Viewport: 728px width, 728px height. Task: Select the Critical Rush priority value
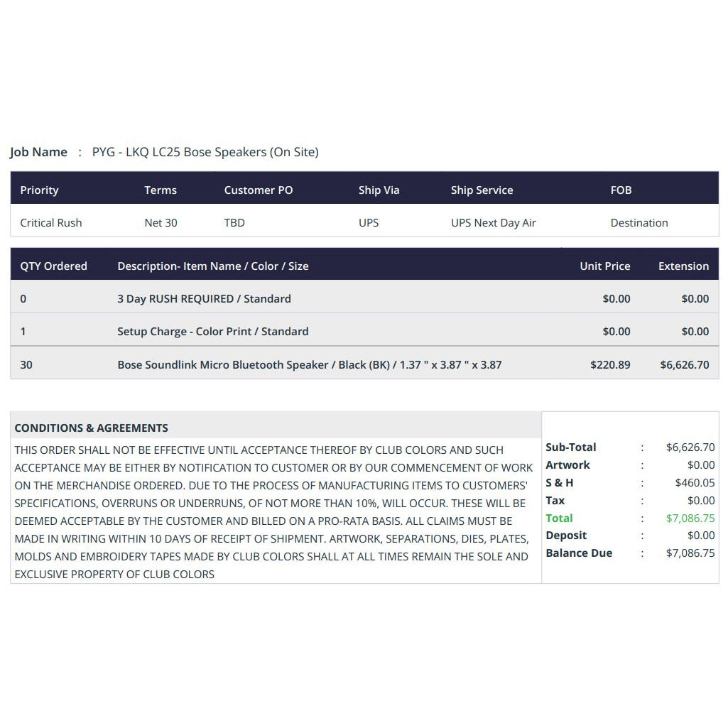pyautogui.click(x=51, y=223)
